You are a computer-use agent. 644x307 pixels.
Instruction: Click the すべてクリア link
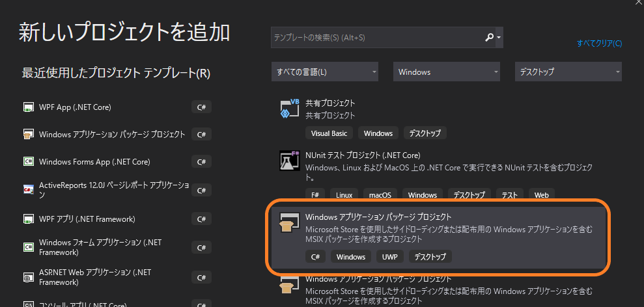tap(599, 44)
